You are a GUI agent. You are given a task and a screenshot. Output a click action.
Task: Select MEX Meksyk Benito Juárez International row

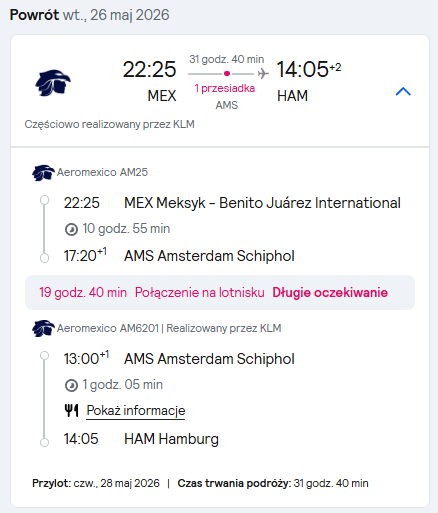tap(232, 203)
